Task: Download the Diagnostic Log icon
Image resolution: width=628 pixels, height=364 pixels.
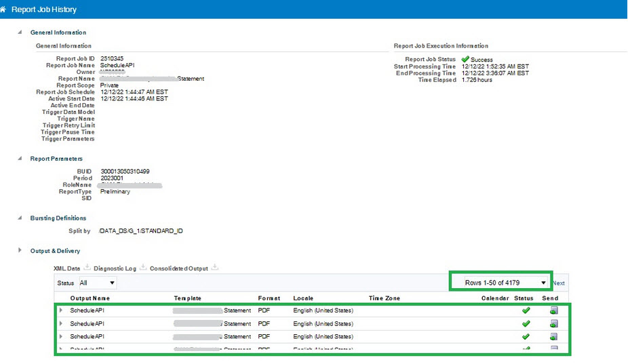Action: click(143, 268)
